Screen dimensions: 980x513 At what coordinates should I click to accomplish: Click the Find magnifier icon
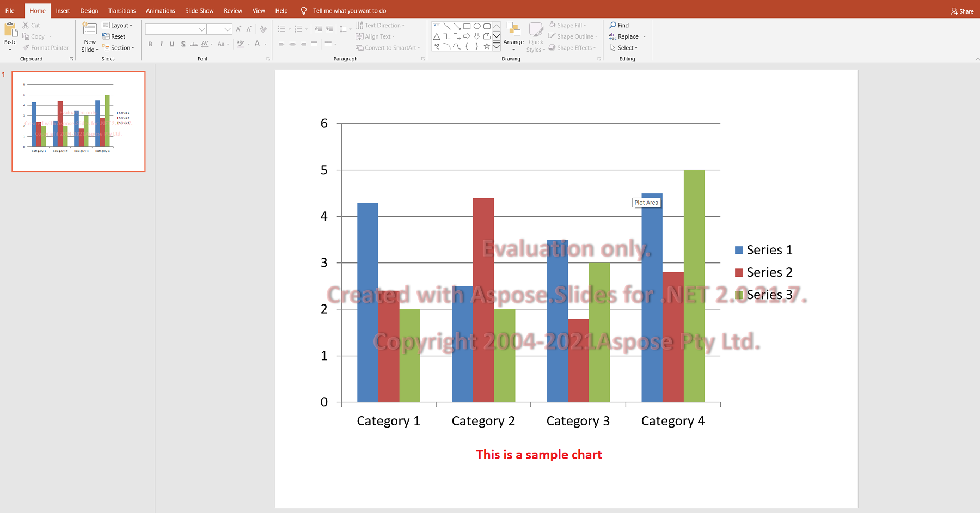[x=613, y=25]
